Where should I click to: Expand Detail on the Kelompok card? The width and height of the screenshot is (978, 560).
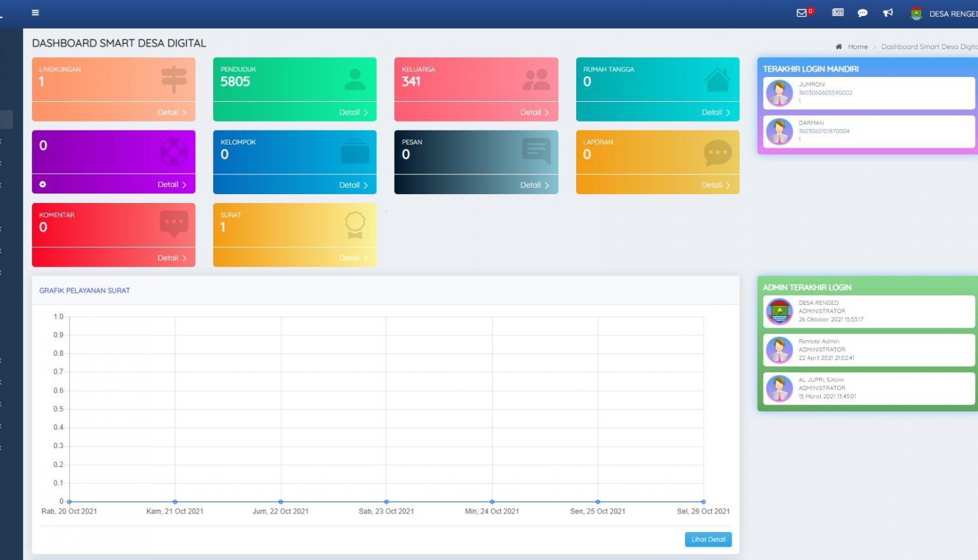point(353,185)
